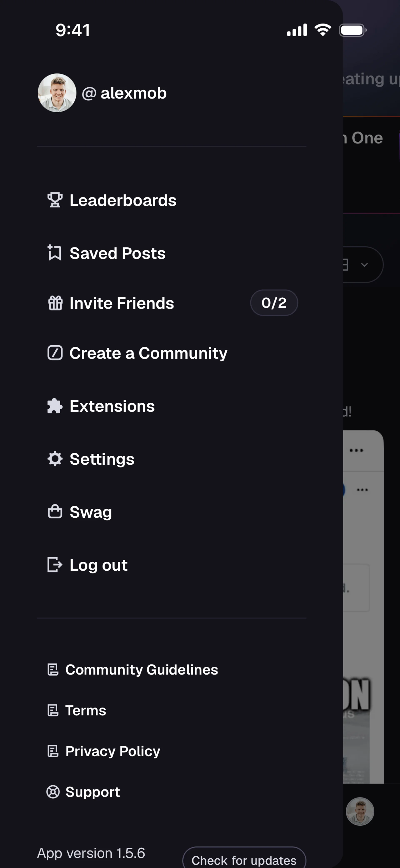Tap the bookmark icon for Saved Posts
This screenshot has width=400, height=868.
(55, 253)
